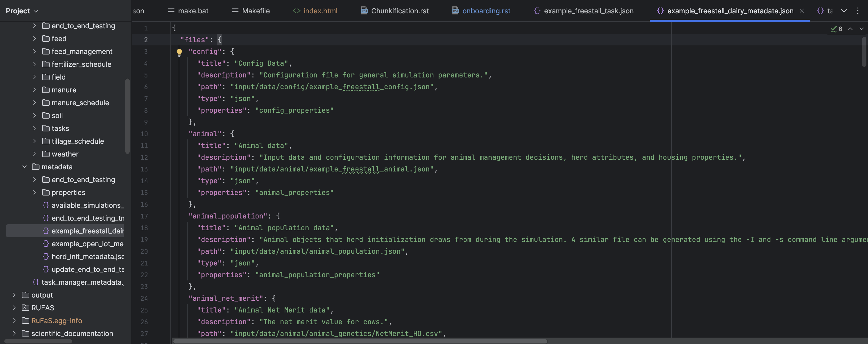This screenshot has height=344, width=868.
Task: Select the RuFaS.egg-info folder
Action: [x=57, y=321]
